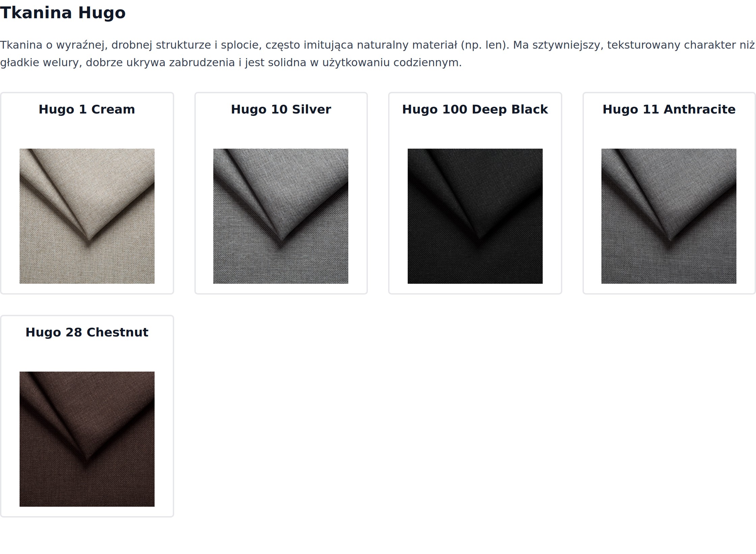Select the Hugo 100 Deep Black card
The height and width of the screenshot is (554, 756).
pos(475,193)
